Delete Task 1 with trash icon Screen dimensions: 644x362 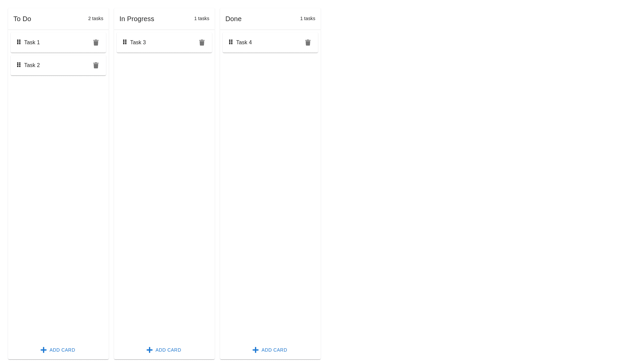[x=96, y=43]
